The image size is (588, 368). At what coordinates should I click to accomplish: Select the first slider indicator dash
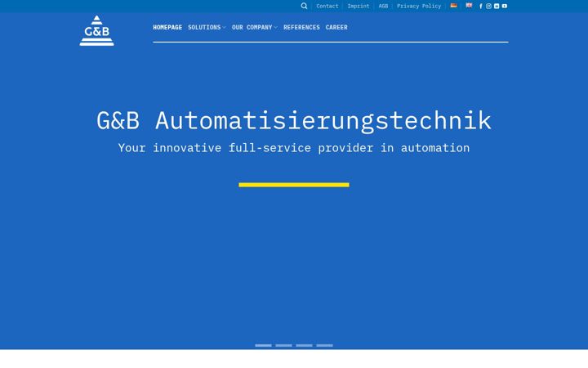point(263,345)
